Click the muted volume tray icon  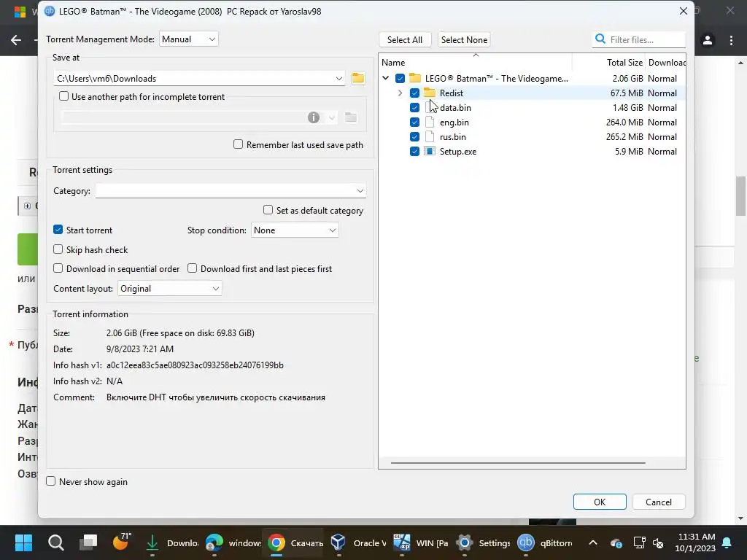click(658, 542)
